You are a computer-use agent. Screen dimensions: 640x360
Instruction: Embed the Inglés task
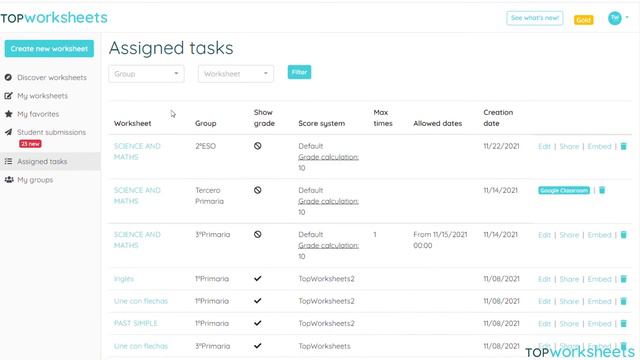(599, 279)
